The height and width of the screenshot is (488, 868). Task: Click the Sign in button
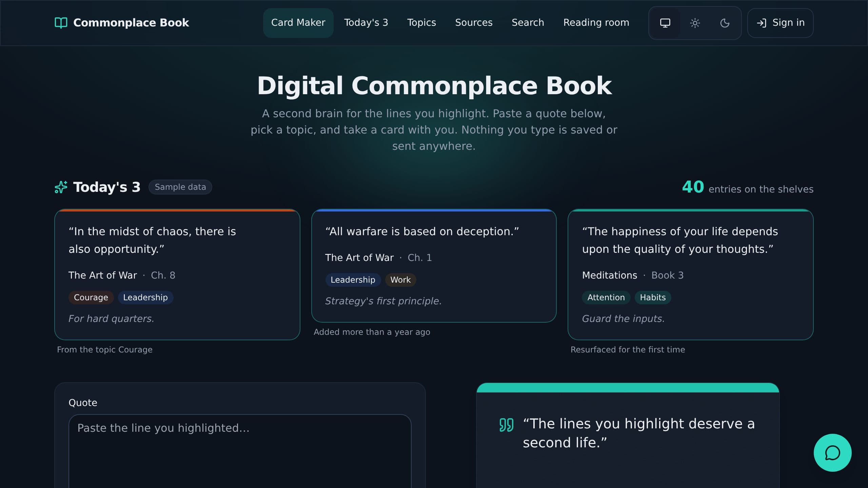click(x=780, y=23)
